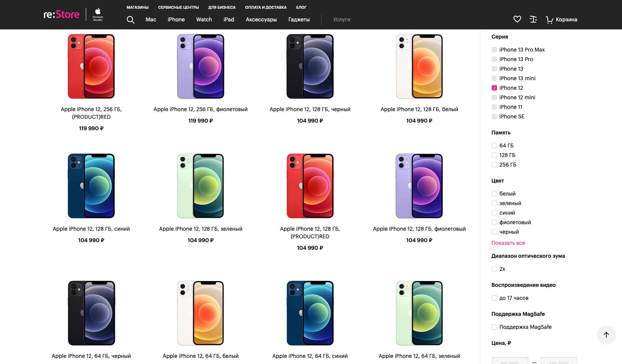The height and width of the screenshot is (364, 622).
Task: Open iPhone 12 128 ГБ черный image
Action: point(310,66)
